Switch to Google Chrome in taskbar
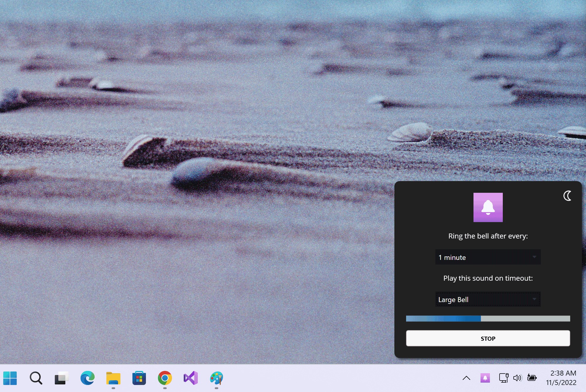The image size is (586, 392). click(x=165, y=378)
